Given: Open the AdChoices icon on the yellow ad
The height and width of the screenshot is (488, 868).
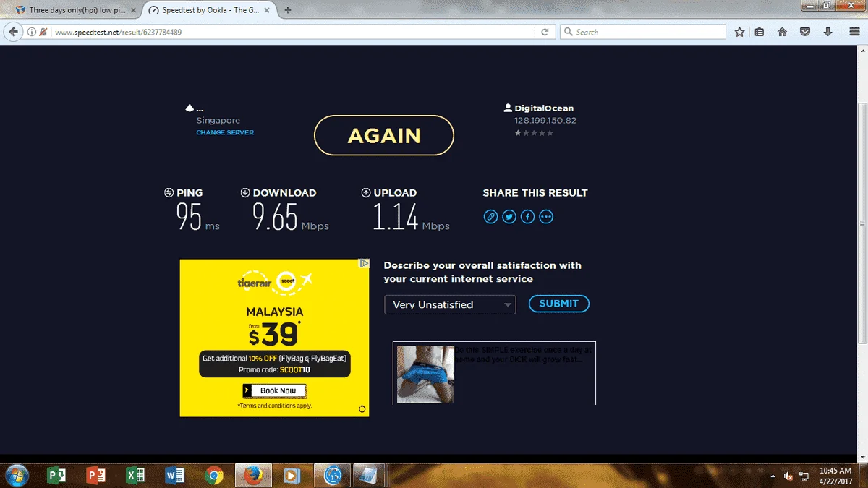Looking at the screenshot, I should (x=365, y=264).
